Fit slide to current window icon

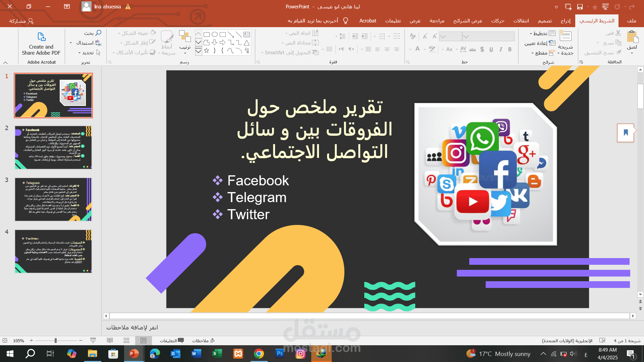5,341
